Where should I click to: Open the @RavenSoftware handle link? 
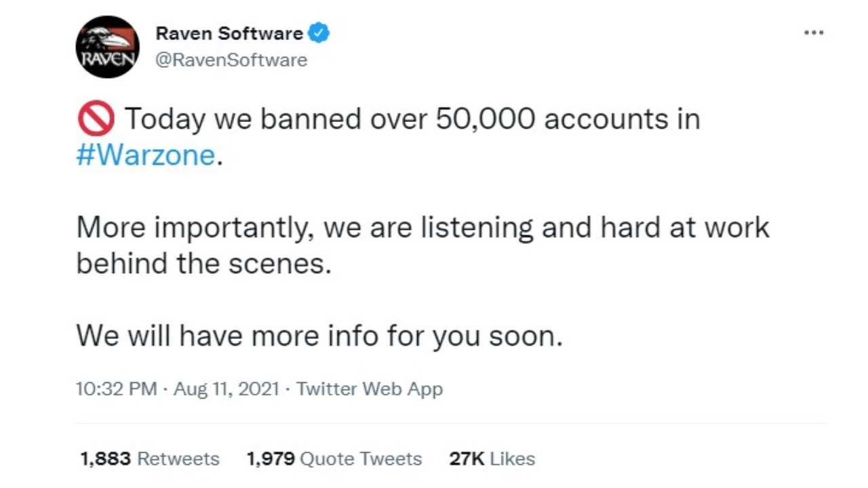tap(231, 60)
